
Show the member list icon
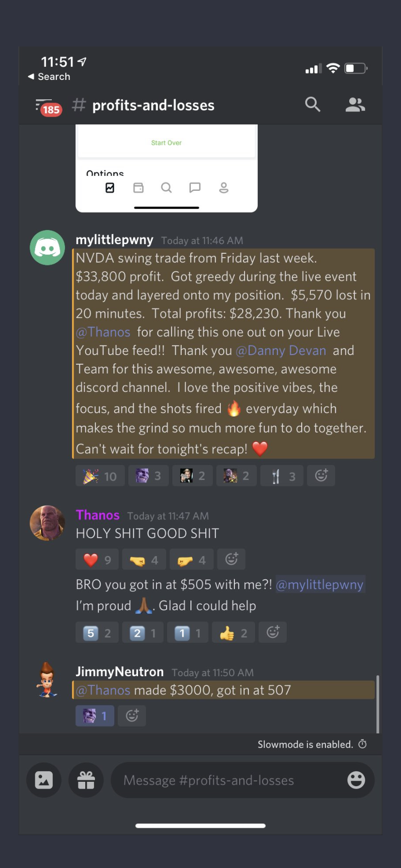pos(355,105)
